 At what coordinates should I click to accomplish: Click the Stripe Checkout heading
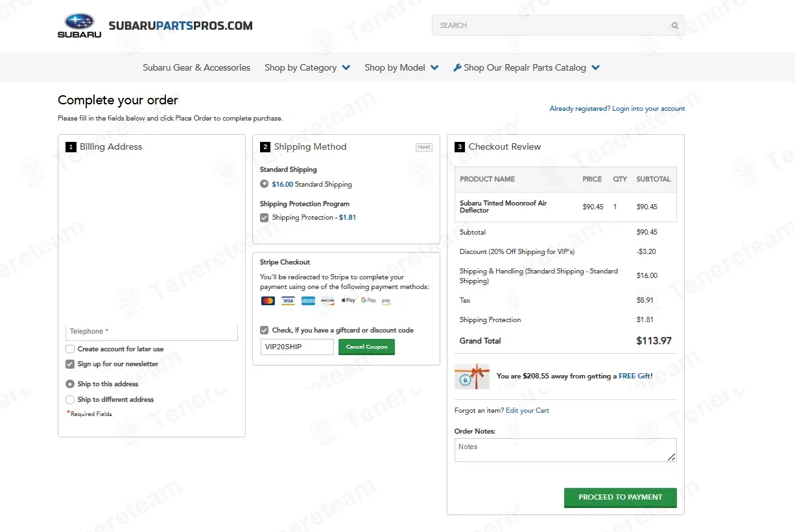click(285, 262)
